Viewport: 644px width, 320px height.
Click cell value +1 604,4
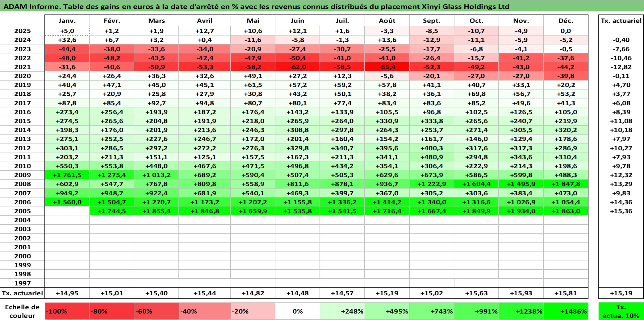[476, 184]
